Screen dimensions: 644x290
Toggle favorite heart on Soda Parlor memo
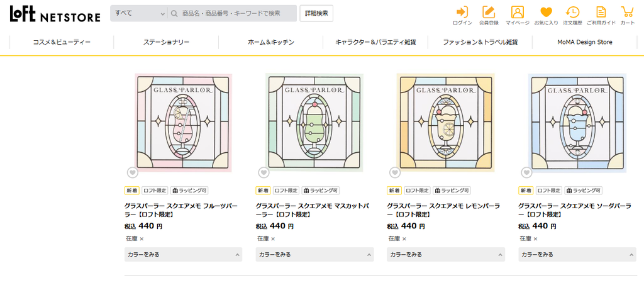point(526,173)
